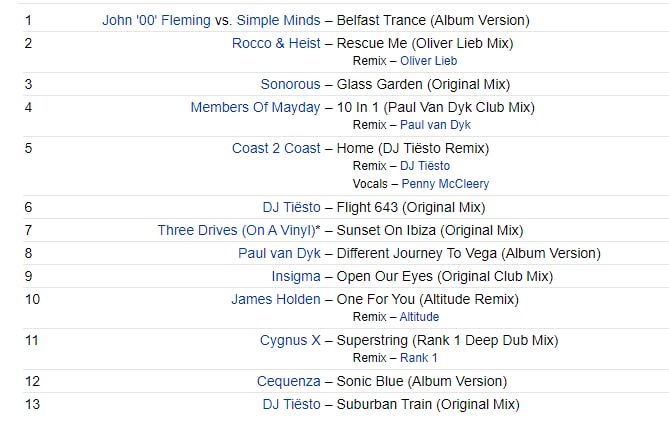Visit the Cequenza artist page
The width and height of the screenshot is (669, 434).
tap(289, 382)
